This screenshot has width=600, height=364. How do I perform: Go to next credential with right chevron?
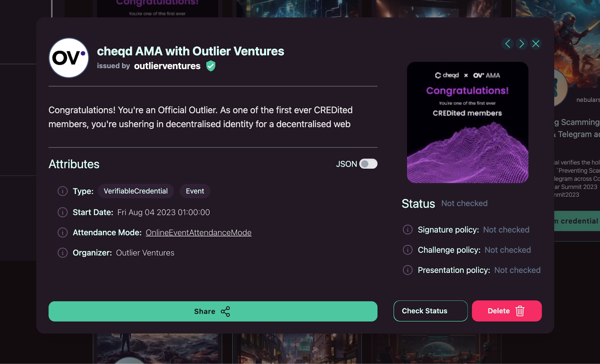(x=522, y=44)
